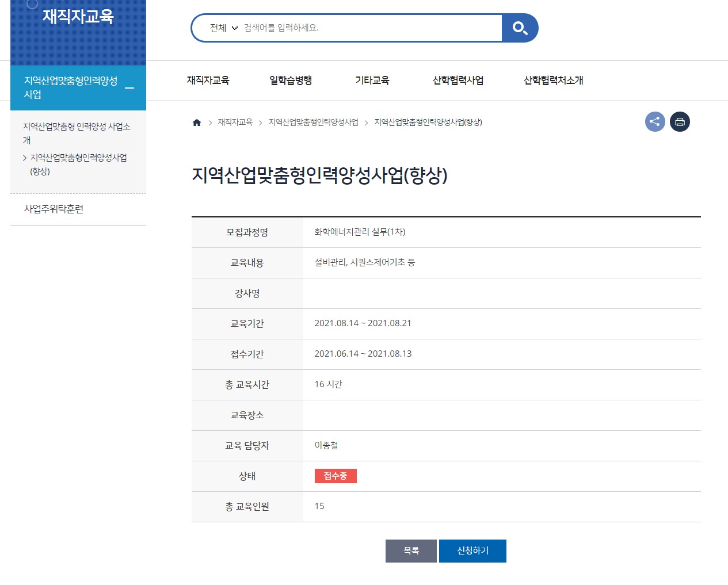Open 사업주위탁훈련 in the sidebar
728x585 pixels.
pos(54,209)
